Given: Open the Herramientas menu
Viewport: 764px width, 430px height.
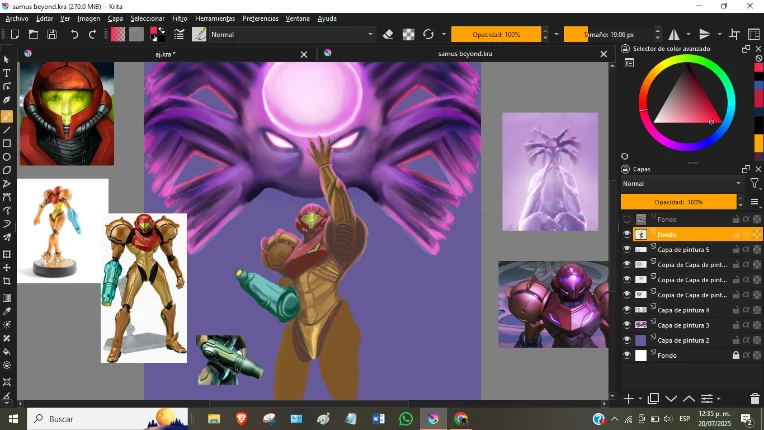Looking at the screenshot, I should click(215, 19).
